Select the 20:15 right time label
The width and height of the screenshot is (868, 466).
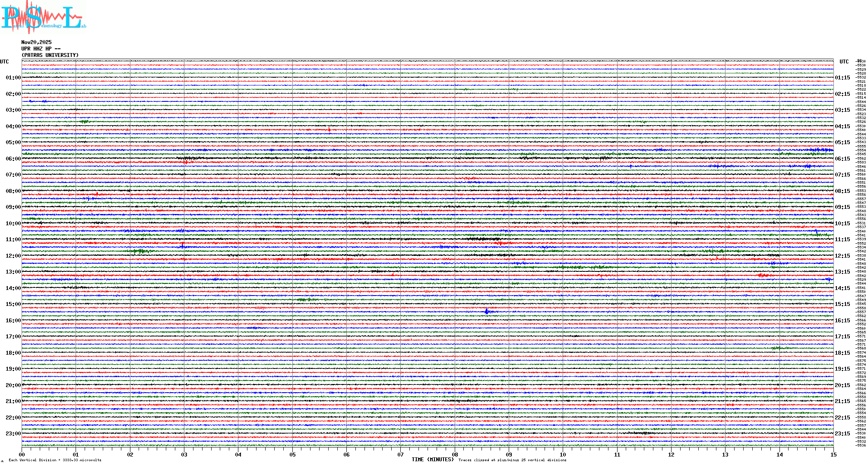pos(842,385)
